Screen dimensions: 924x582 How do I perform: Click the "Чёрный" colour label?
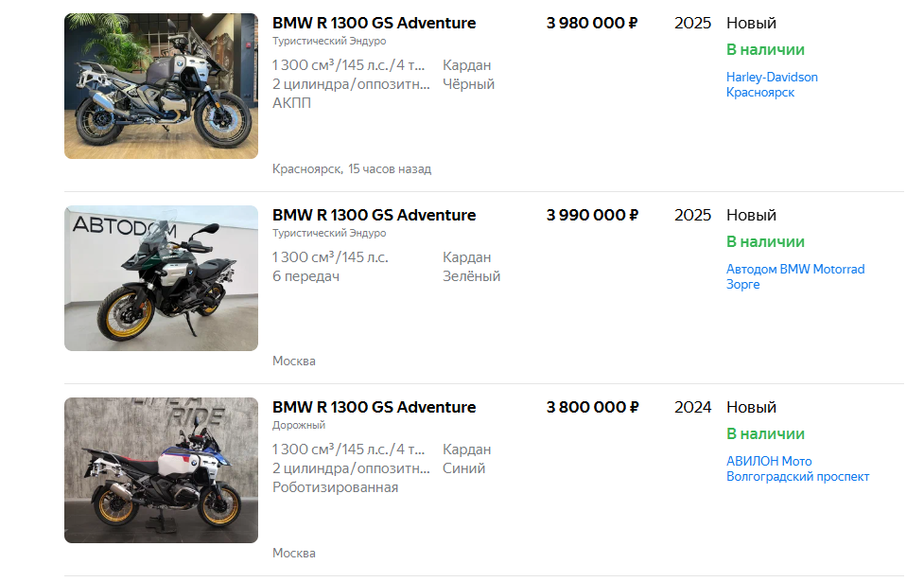point(468,84)
